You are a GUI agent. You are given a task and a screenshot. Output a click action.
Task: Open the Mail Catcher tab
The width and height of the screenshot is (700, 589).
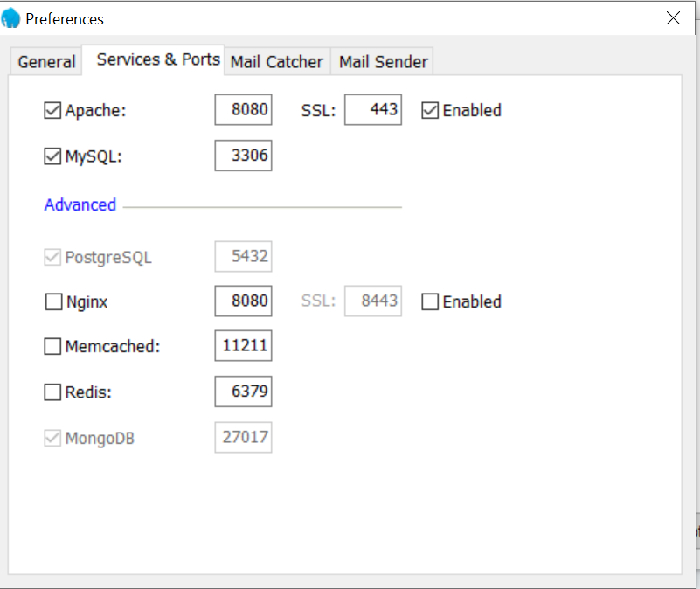pyautogui.click(x=276, y=62)
